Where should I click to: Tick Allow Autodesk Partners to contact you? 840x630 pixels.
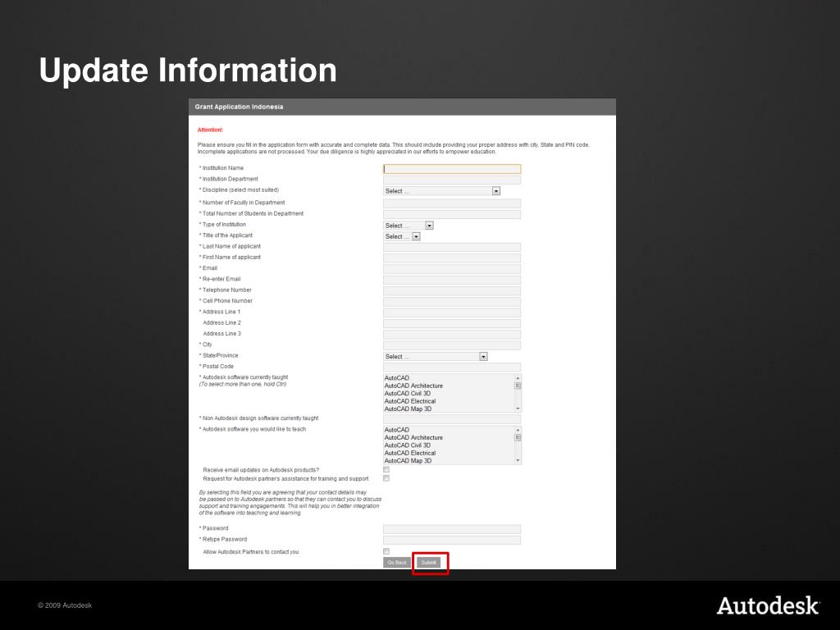point(386,551)
